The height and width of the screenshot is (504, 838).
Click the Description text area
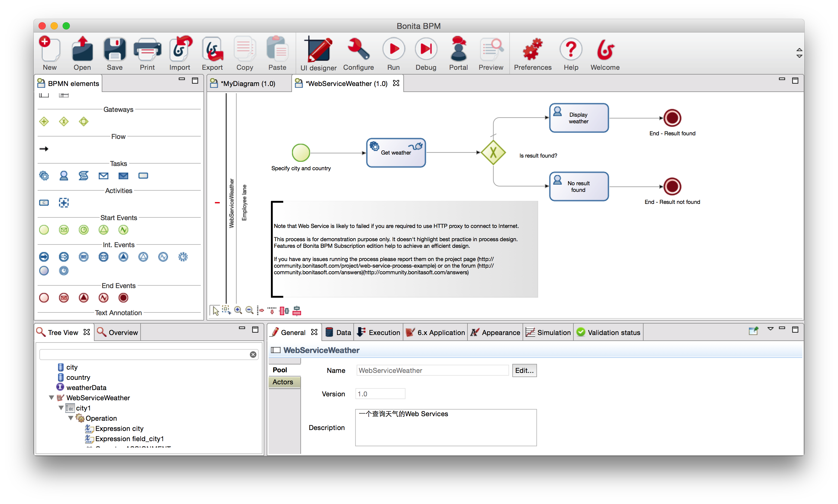pyautogui.click(x=446, y=427)
